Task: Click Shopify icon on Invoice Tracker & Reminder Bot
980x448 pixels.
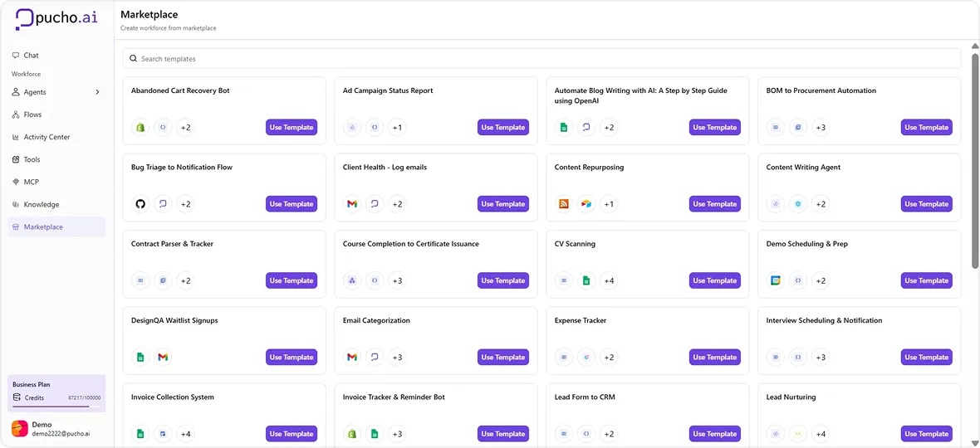Action: 352,434
